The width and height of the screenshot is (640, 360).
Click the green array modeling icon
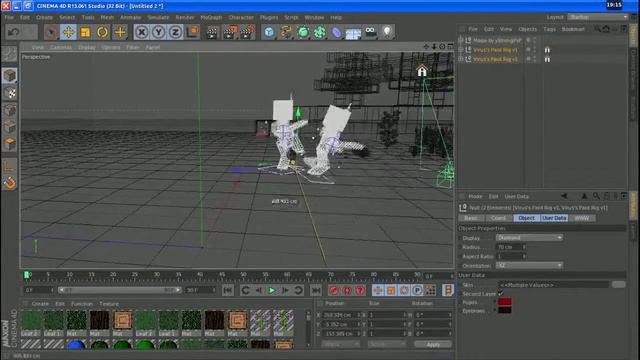pos(320,32)
